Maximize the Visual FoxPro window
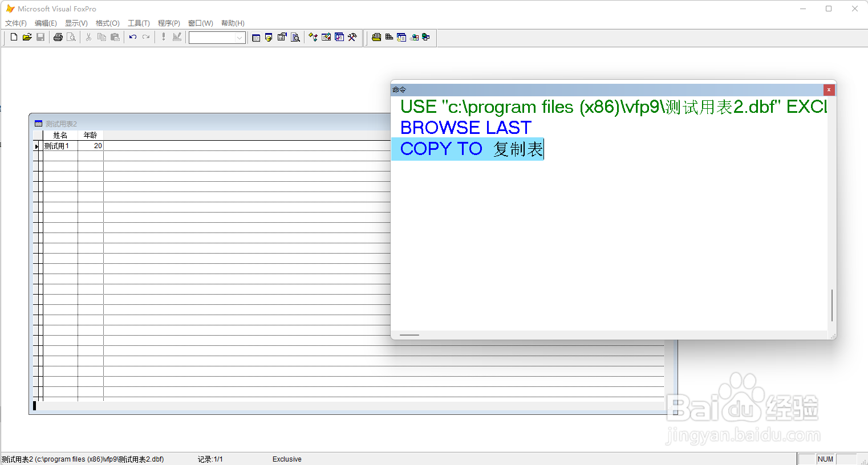868x465 pixels. pos(829,9)
